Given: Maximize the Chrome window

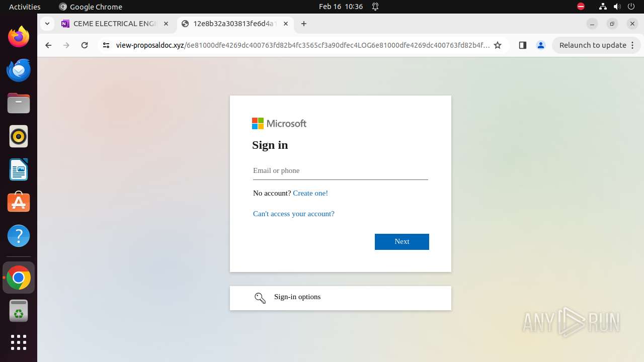Looking at the screenshot, I should pos(612,24).
